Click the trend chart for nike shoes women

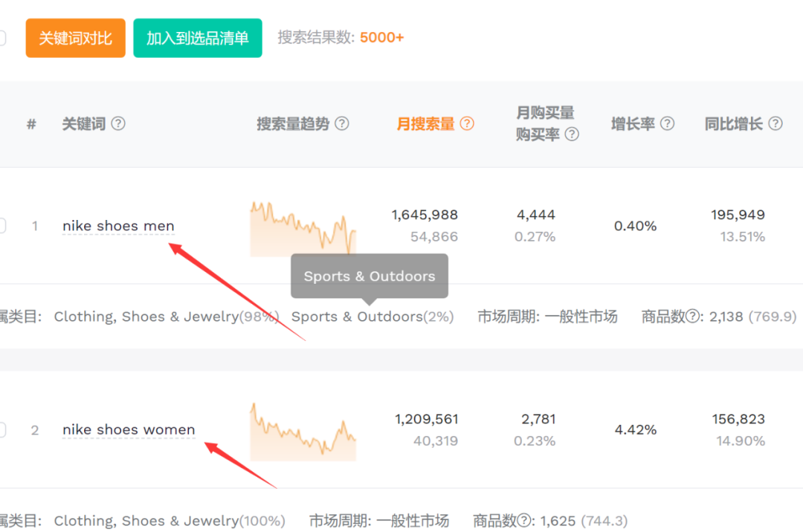coord(303,429)
